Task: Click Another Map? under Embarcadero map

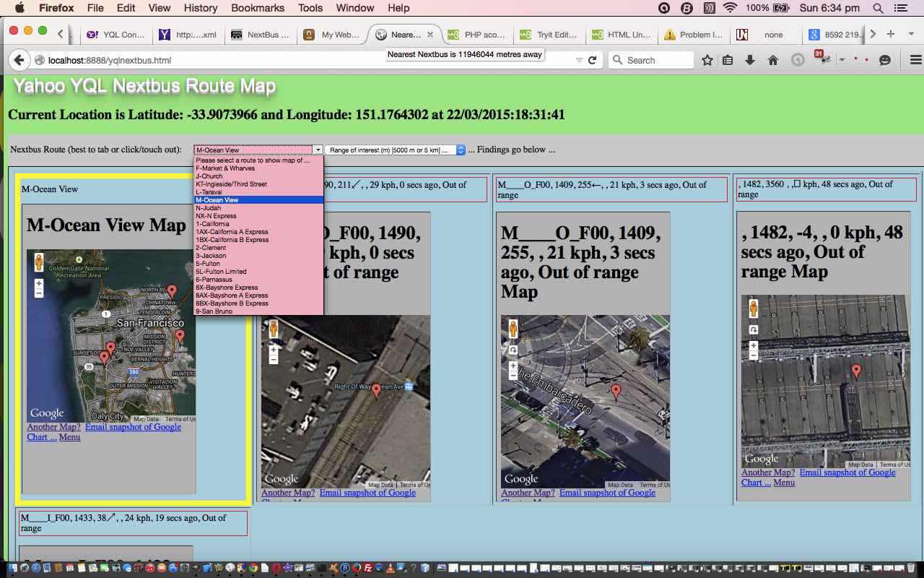Action: [x=528, y=493]
